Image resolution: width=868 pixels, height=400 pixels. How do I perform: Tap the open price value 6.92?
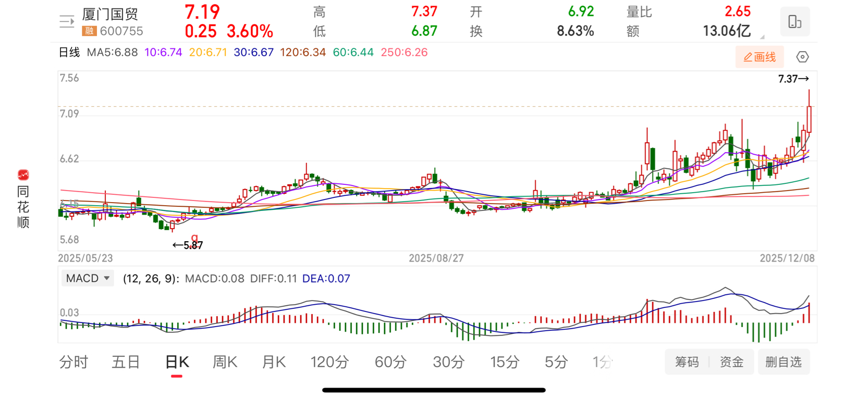click(581, 11)
